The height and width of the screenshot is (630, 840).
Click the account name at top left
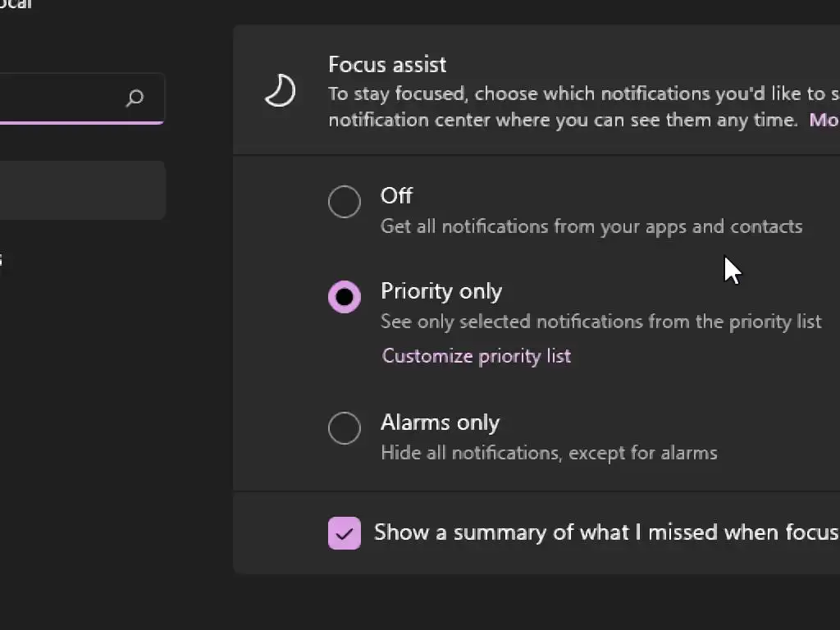[x=15, y=4]
